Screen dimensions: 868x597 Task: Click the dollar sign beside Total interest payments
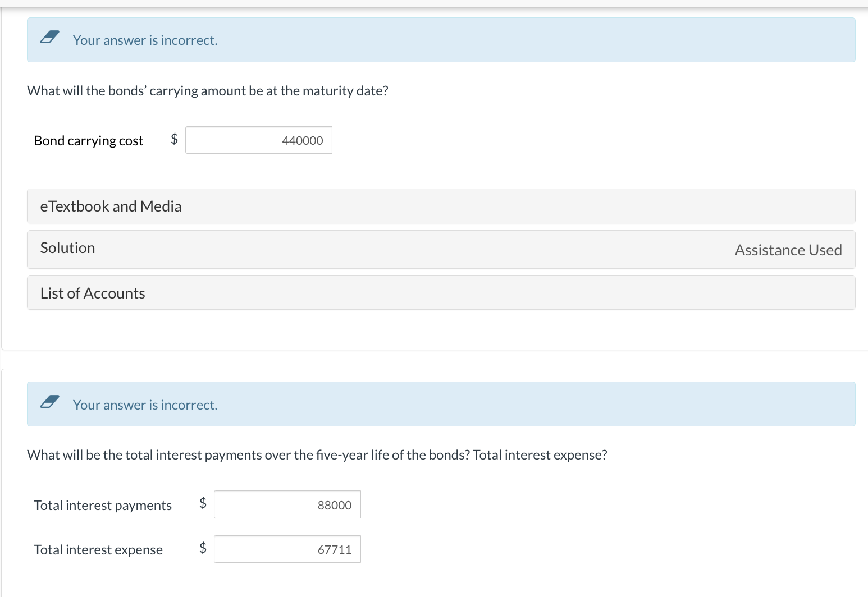pyautogui.click(x=203, y=503)
